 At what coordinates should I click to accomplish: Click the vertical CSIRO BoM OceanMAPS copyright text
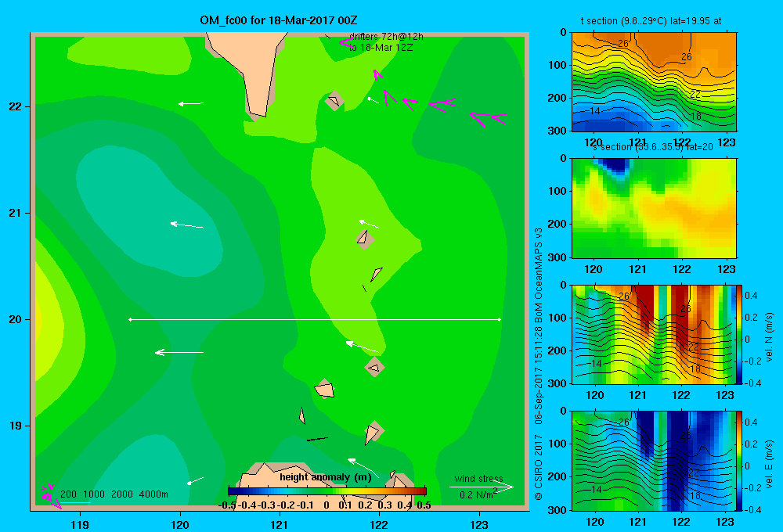point(539,365)
